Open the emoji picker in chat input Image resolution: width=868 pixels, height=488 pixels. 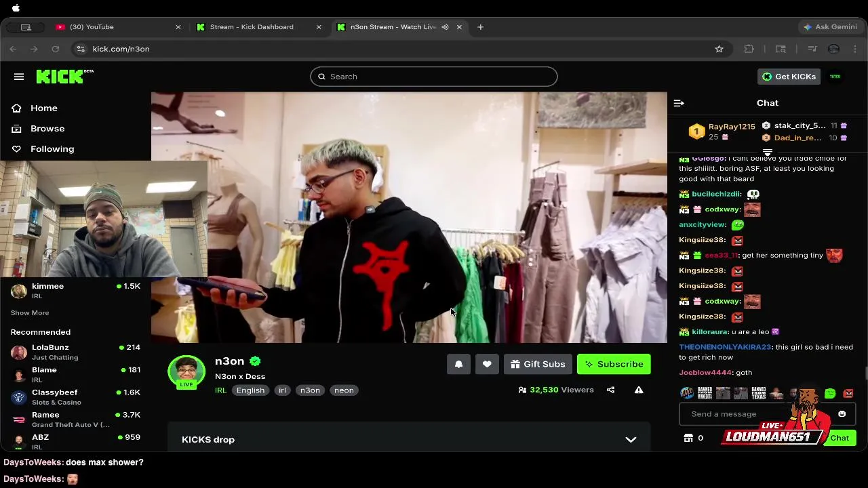(842, 414)
